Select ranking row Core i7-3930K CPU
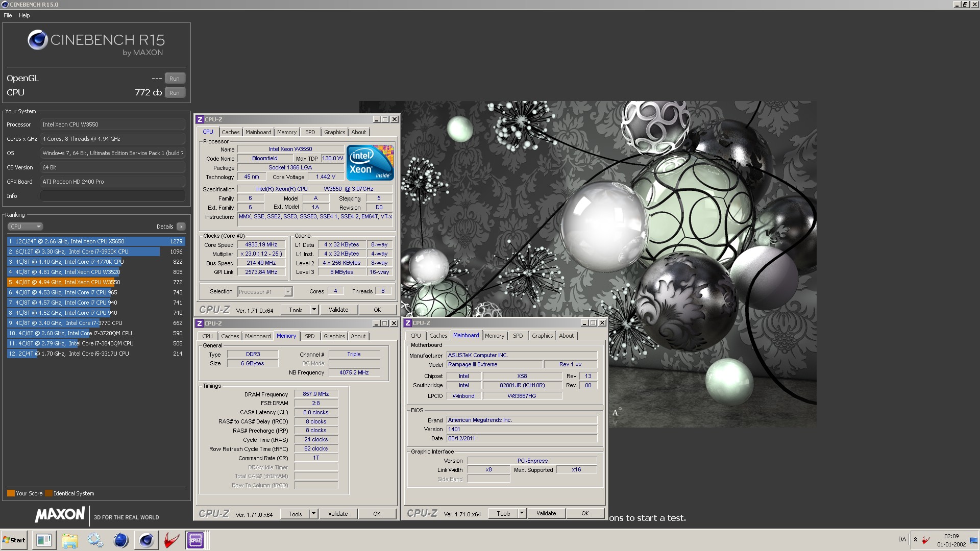The image size is (980, 551). coord(96,252)
